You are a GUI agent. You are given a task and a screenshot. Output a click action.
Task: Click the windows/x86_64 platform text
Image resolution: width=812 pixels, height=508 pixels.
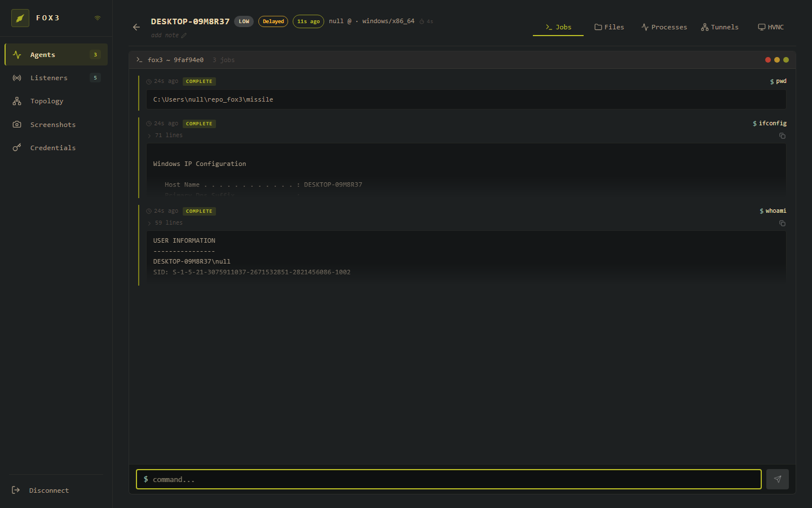[388, 21]
